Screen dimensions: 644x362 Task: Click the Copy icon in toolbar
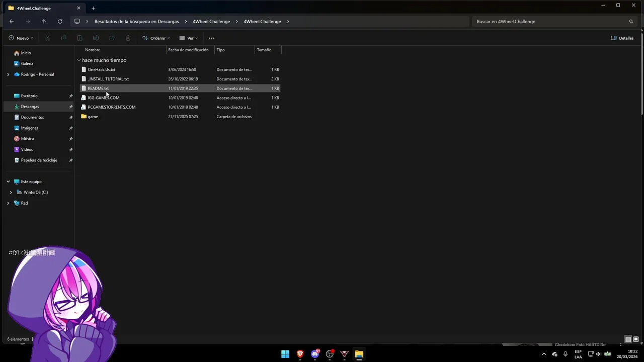click(x=63, y=38)
